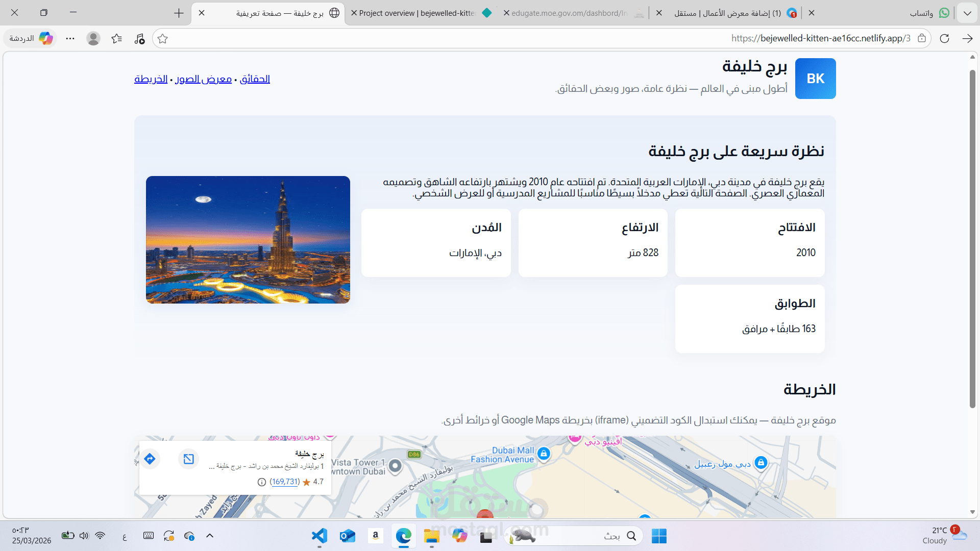Click the Burj Khalifa night photo

[x=248, y=240]
